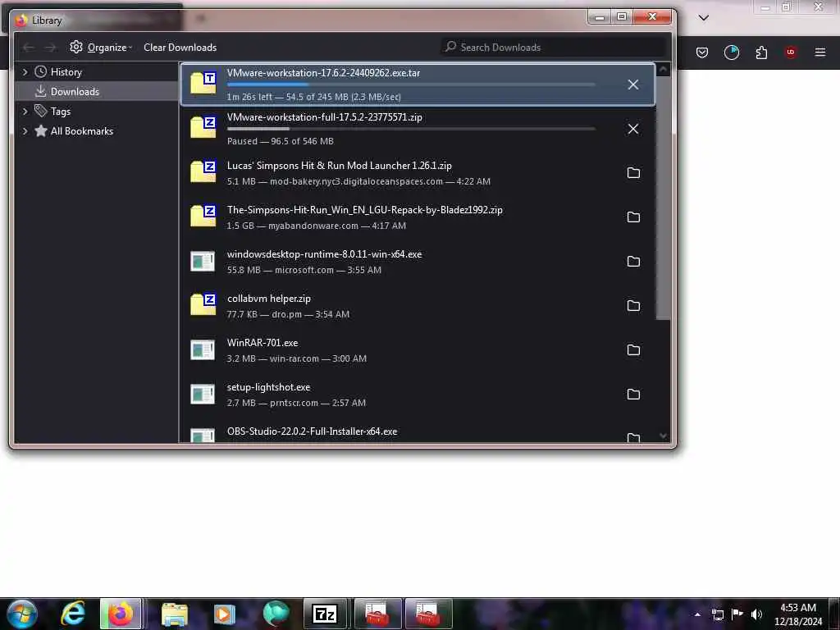Select the Lucas' Simpsons Hit & Run Mod Launcher 1.26.1.zip entry

point(418,173)
